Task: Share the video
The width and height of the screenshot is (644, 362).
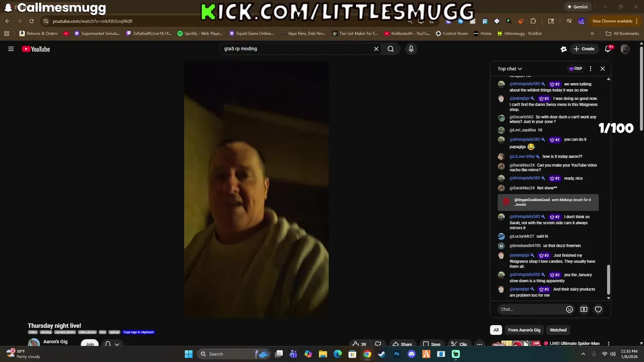Action: [401, 344]
